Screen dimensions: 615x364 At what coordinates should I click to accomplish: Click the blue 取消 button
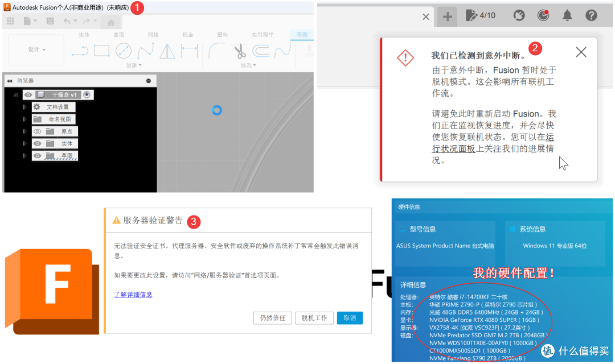pyautogui.click(x=350, y=318)
